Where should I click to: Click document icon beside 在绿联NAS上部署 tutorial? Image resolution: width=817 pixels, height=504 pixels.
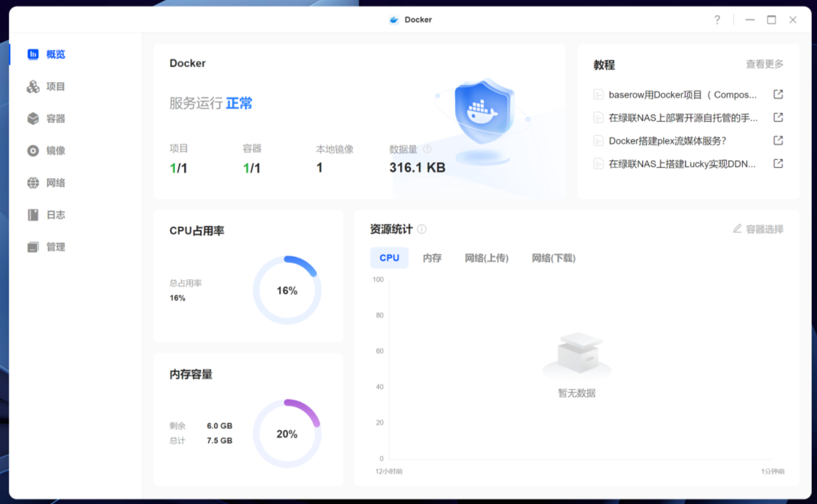[x=598, y=118]
